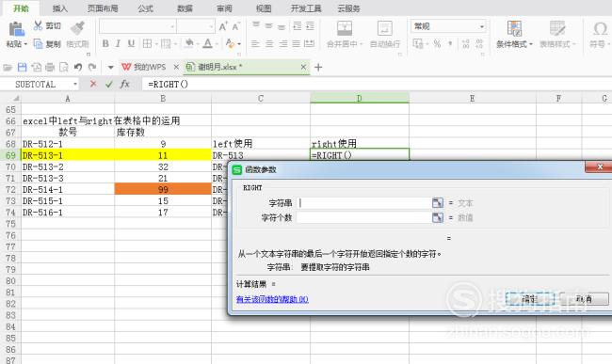Image resolution: width=612 pixels, height=364 pixels.
Task: Open the Cloud Services tab
Action: [348, 8]
